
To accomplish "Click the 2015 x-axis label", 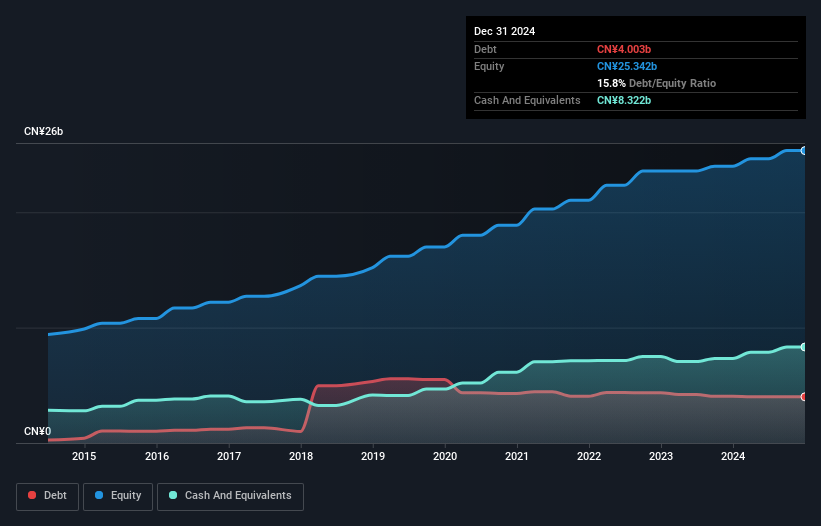I will tap(84, 456).
